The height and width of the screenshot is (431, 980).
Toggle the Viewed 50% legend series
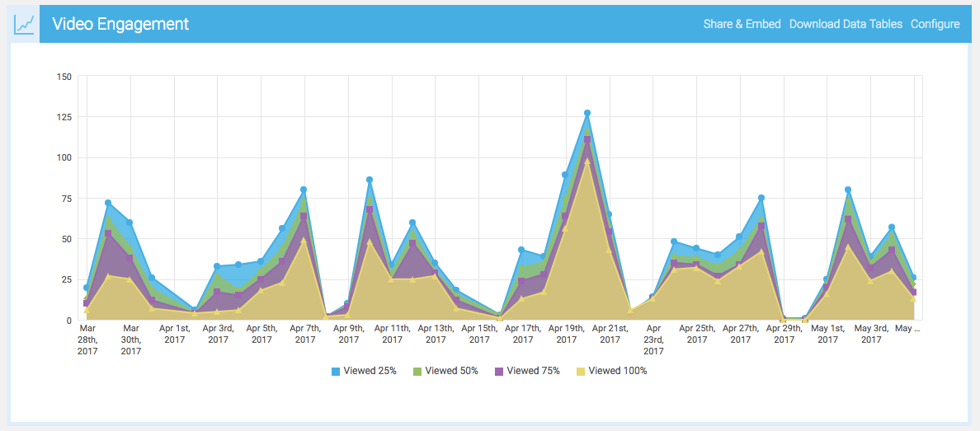tap(445, 370)
